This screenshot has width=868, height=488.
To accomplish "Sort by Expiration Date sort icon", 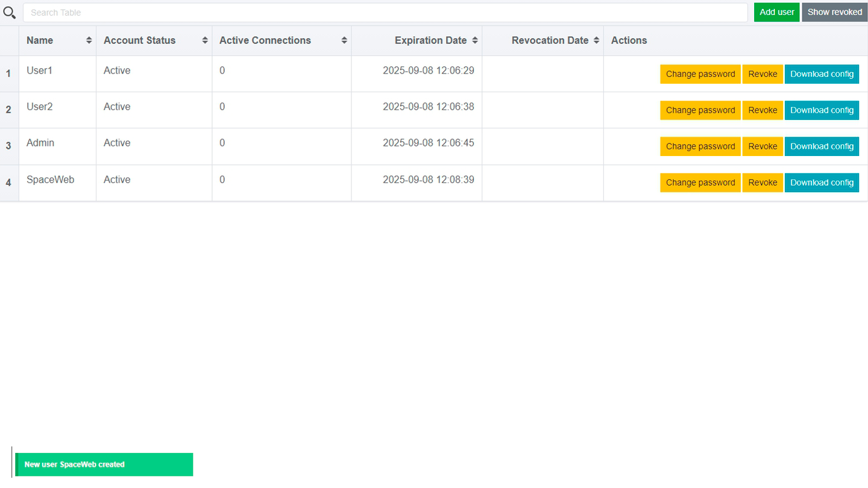I will tap(475, 40).
